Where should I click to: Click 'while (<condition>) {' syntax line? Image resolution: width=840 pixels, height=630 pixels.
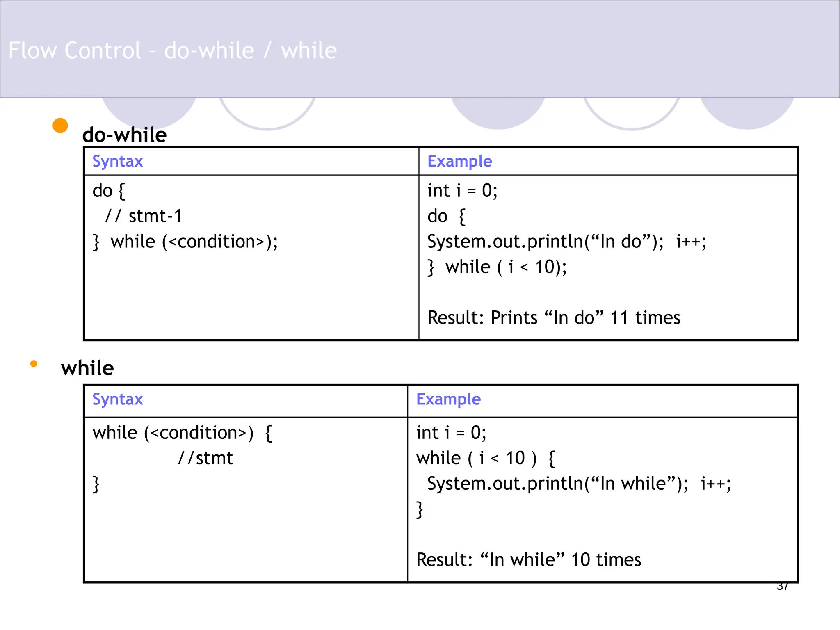(x=182, y=433)
